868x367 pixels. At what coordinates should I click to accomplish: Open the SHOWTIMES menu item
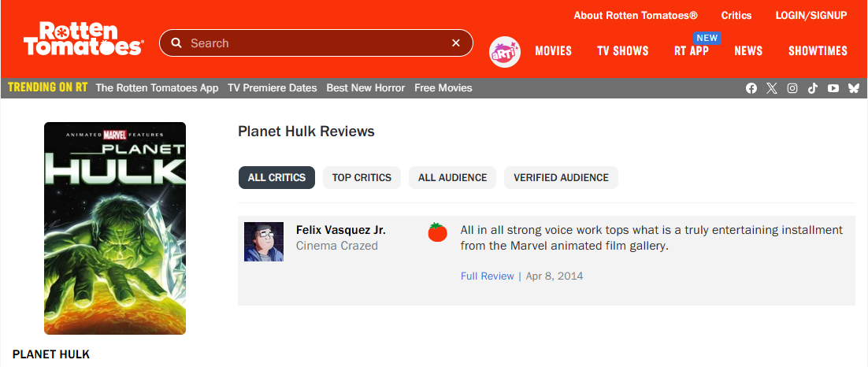[818, 51]
